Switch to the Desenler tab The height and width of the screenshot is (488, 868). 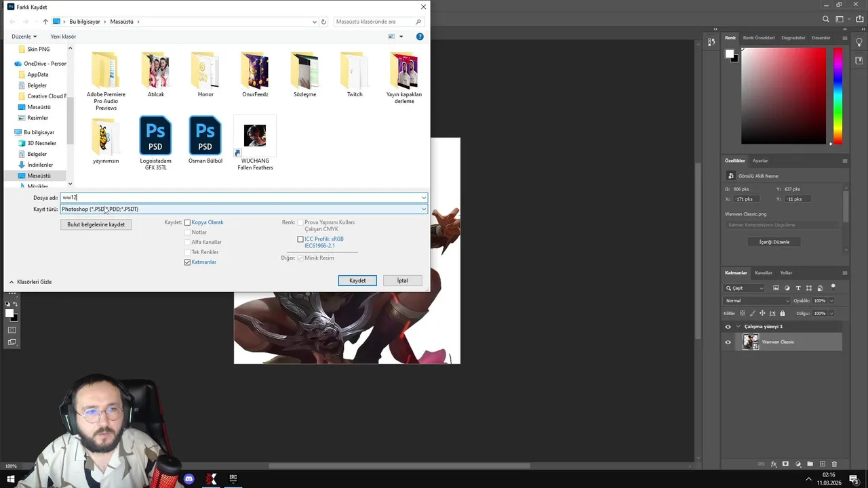821,38
